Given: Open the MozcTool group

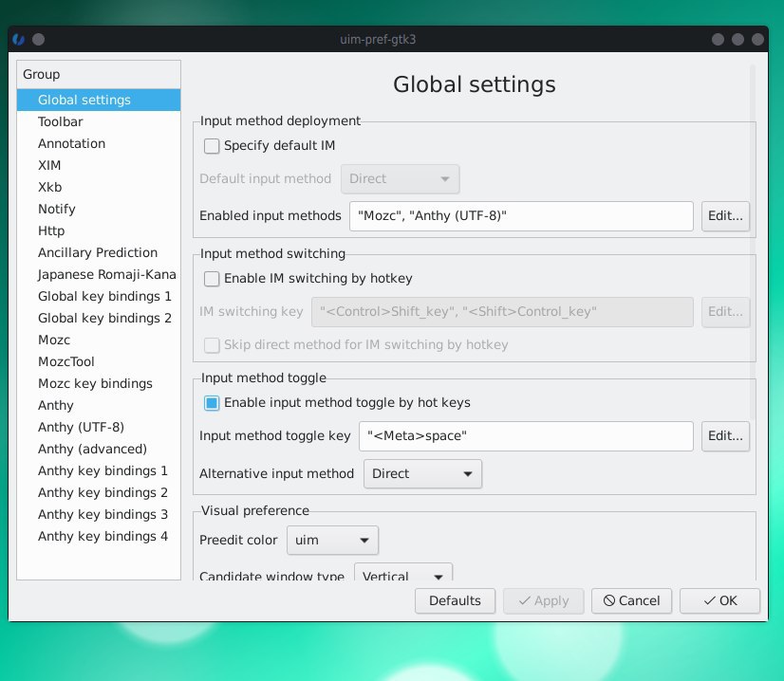Looking at the screenshot, I should pyautogui.click(x=99, y=361).
